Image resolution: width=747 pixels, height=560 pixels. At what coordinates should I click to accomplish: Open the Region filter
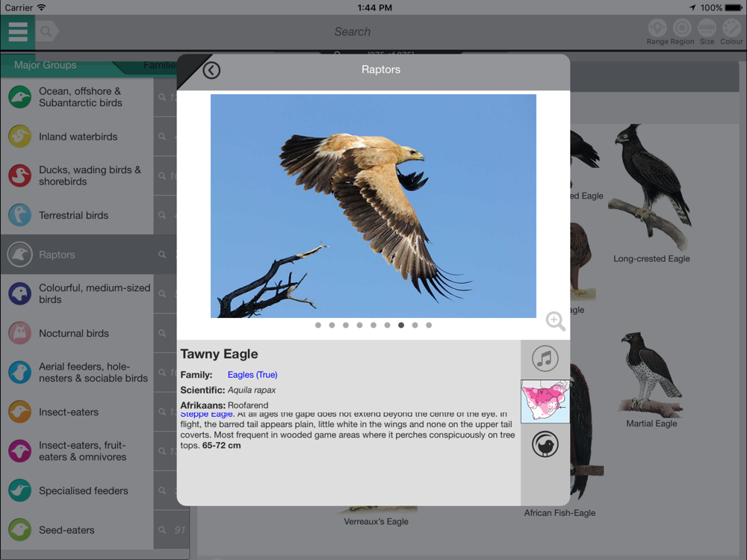point(682,32)
